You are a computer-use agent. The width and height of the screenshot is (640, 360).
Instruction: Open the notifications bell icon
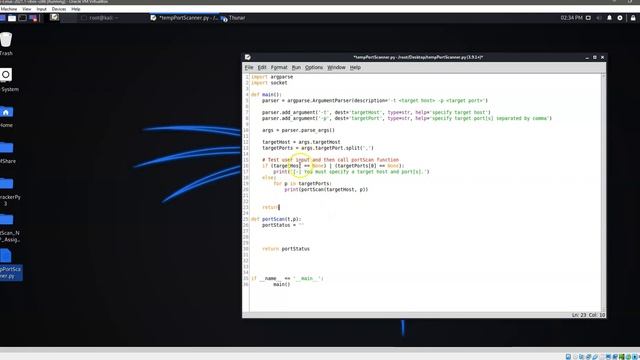(609, 18)
